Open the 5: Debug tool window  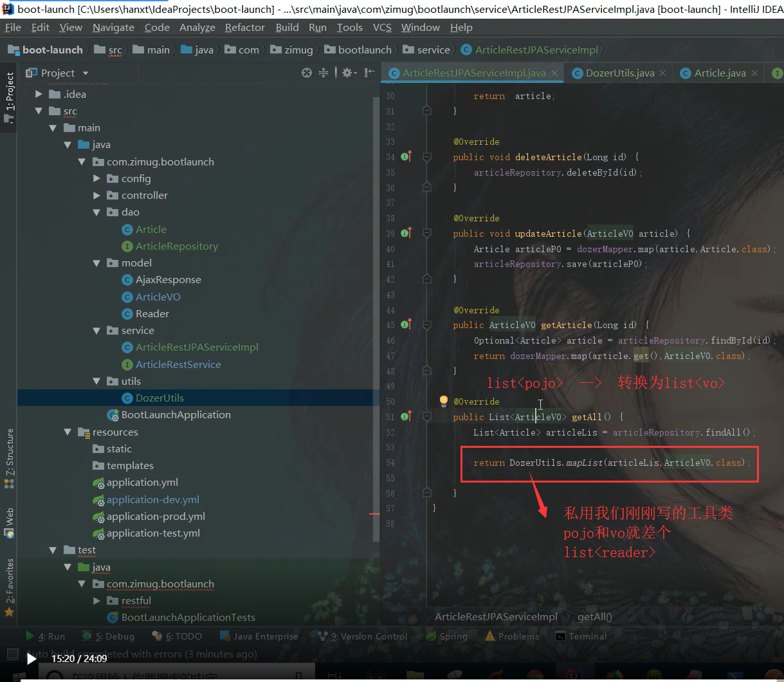click(109, 636)
